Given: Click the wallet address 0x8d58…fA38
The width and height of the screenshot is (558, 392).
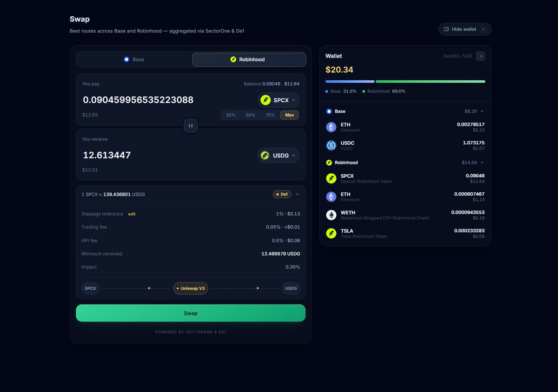Looking at the screenshot, I should click(458, 56).
